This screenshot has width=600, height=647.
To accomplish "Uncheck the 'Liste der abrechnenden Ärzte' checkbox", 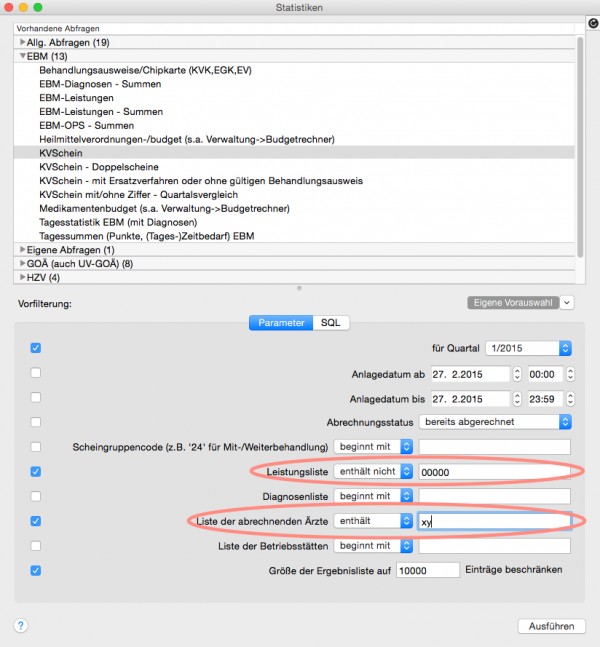I will pyautogui.click(x=36, y=521).
